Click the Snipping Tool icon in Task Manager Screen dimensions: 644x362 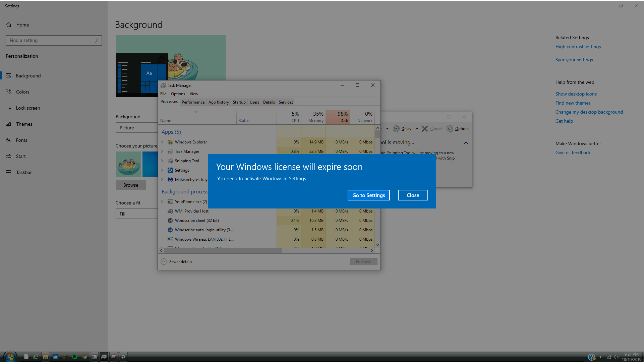(x=170, y=161)
